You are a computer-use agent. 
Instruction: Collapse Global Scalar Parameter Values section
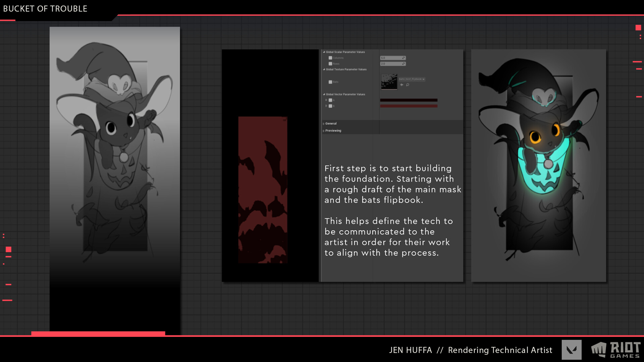324,52
